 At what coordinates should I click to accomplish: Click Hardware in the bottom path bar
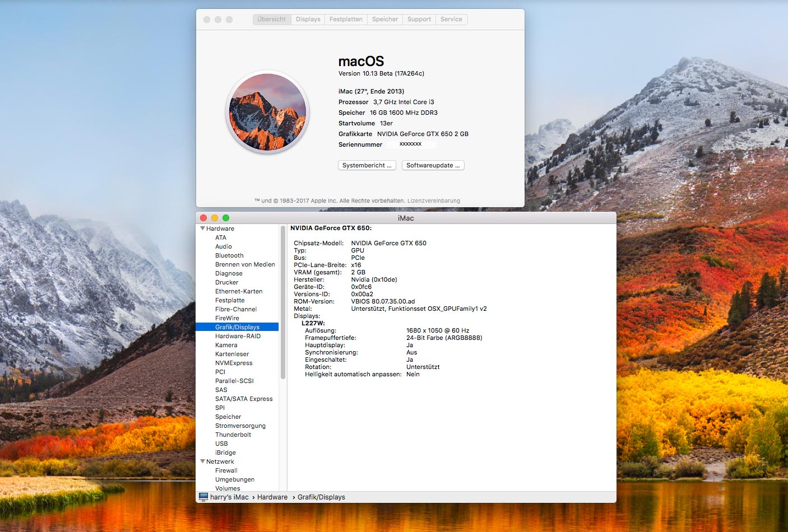272,497
